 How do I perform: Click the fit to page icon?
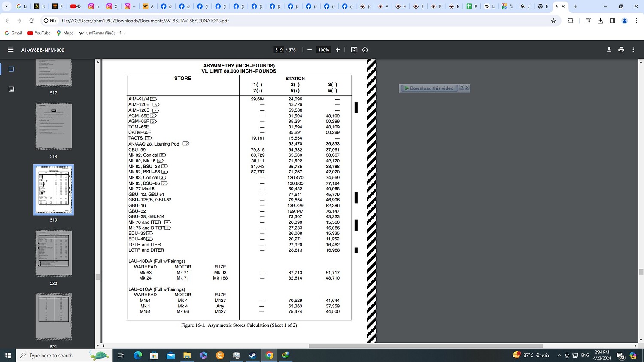(354, 50)
